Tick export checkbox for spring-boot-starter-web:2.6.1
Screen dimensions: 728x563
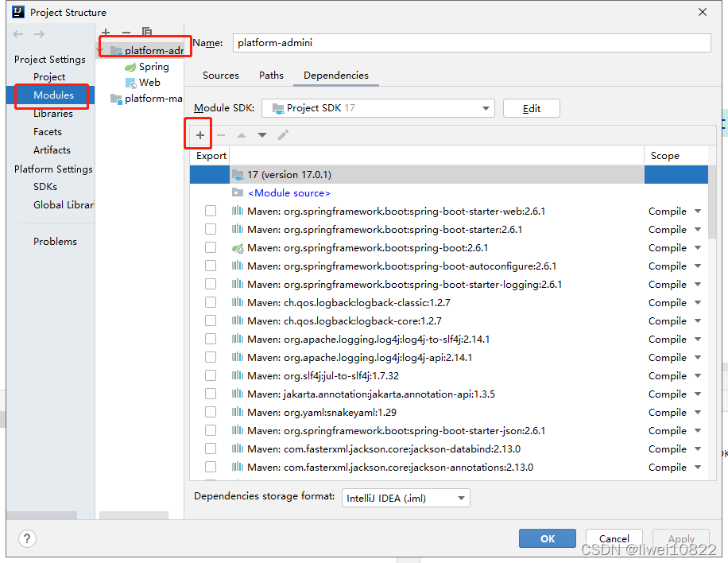point(211,211)
